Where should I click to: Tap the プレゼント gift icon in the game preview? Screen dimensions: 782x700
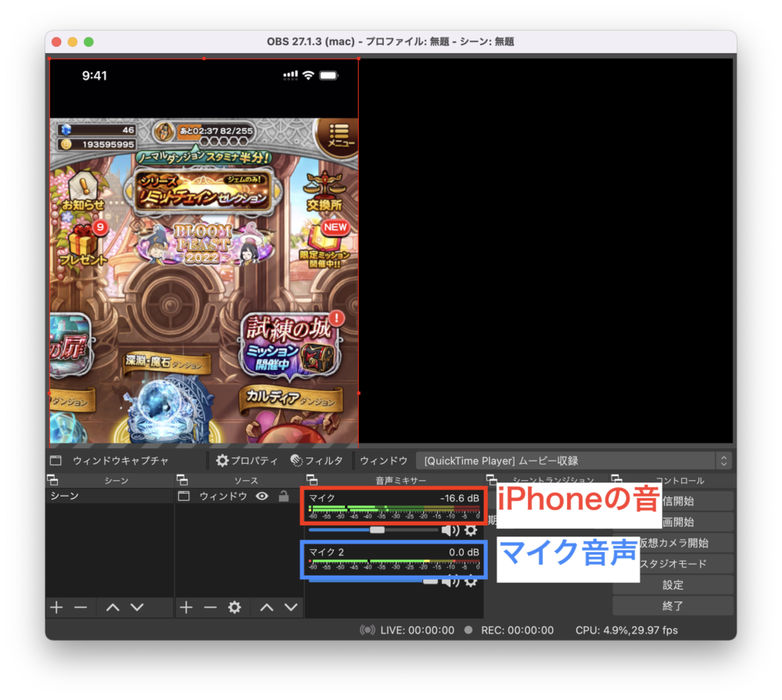[x=84, y=244]
